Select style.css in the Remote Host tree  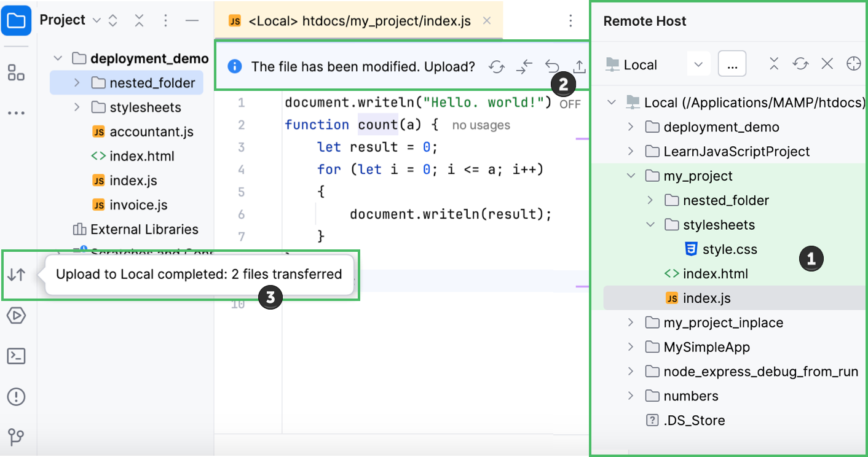(728, 249)
